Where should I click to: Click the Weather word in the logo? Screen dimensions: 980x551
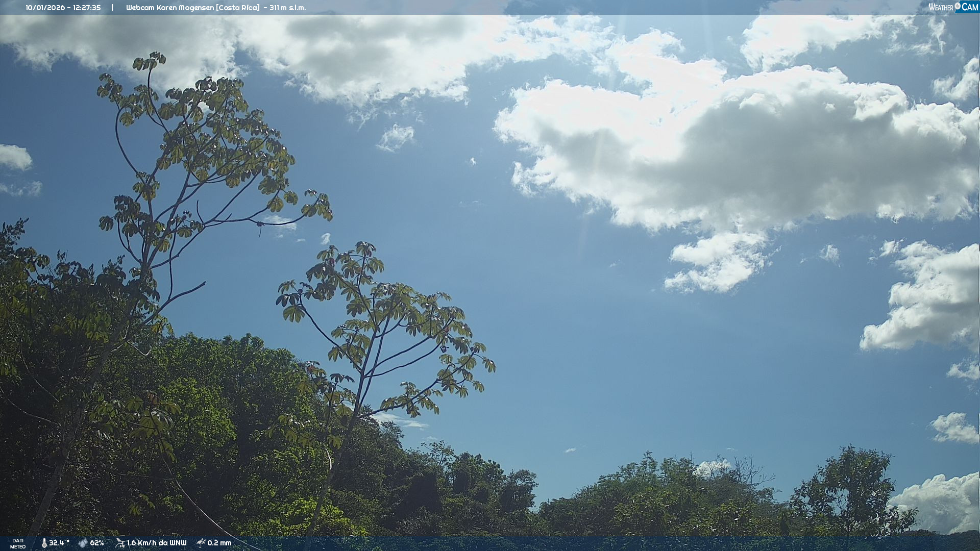941,7
